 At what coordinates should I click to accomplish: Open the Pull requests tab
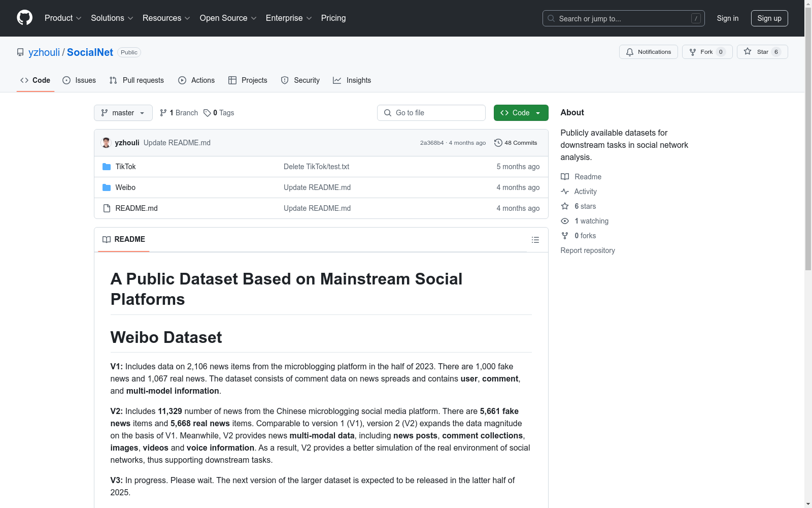coord(137,80)
